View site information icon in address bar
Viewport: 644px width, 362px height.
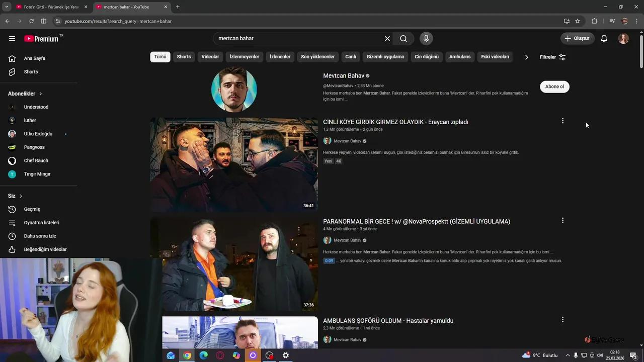pyautogui.click(x=58, y=21)
